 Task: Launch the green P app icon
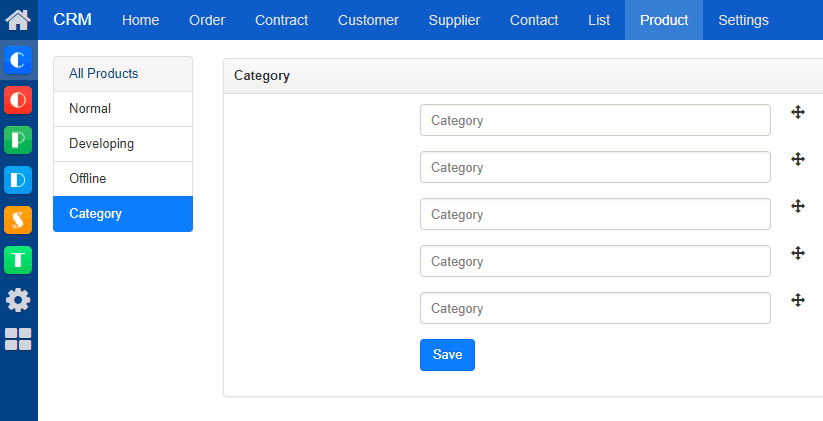click(18, 140)
